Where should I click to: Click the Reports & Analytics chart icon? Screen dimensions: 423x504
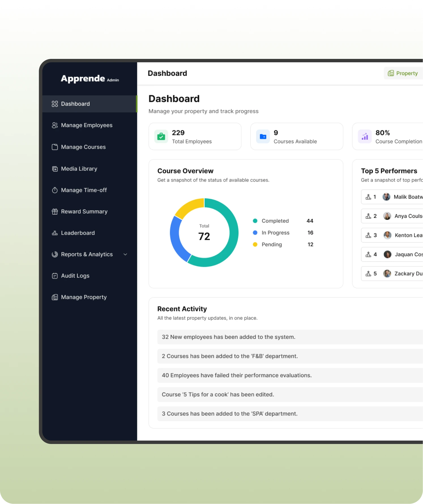(x=55, y=254)
